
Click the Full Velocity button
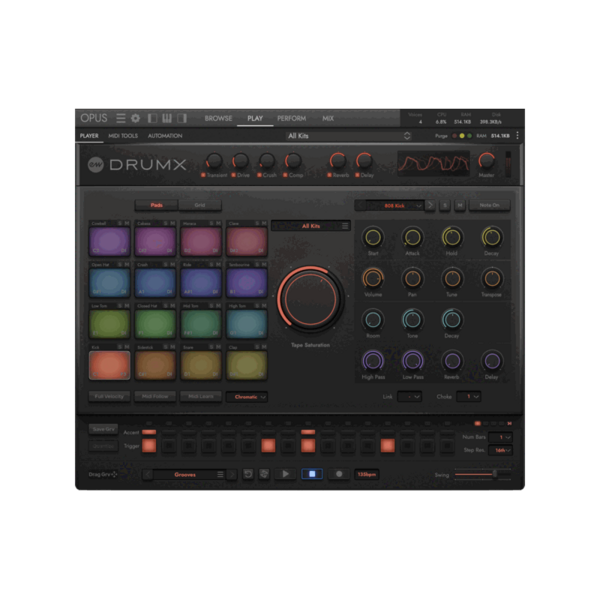tap(109, 396)
